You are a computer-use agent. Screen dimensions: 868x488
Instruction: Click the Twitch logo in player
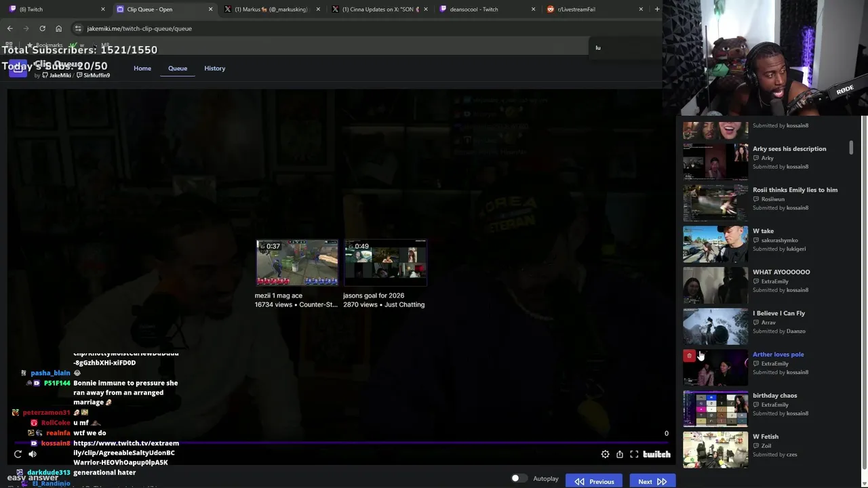point(656,454)
